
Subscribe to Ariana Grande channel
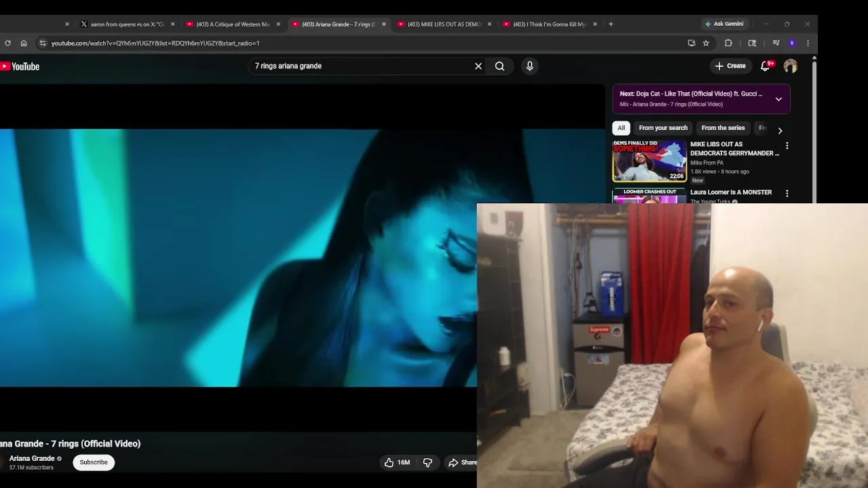(94, 462)
